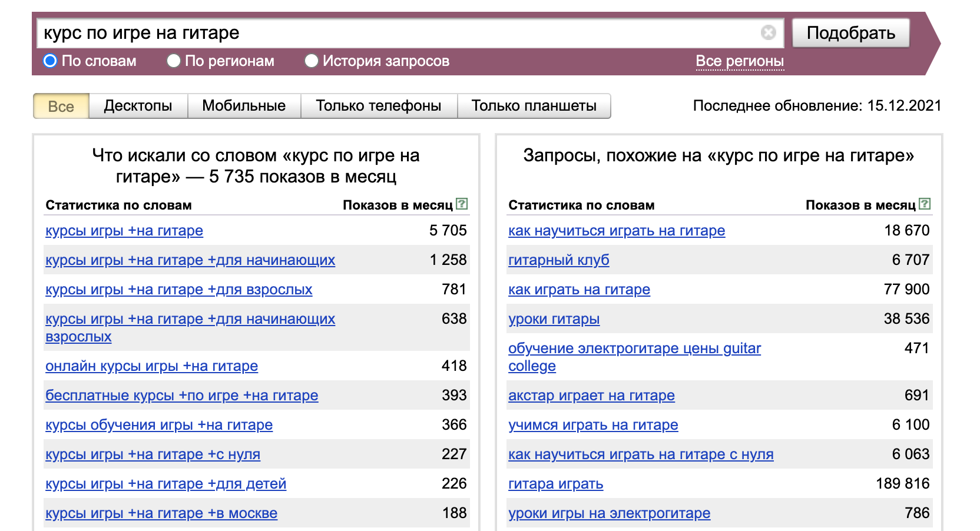Open link как научиться играть на гитаре (18 670)

617,231
